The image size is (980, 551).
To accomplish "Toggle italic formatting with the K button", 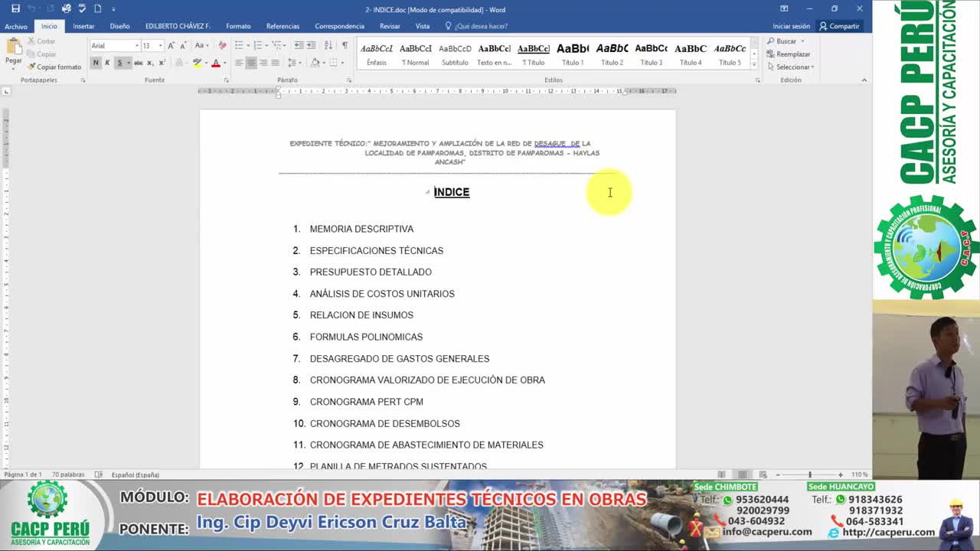I will click(x=107, y=63).
